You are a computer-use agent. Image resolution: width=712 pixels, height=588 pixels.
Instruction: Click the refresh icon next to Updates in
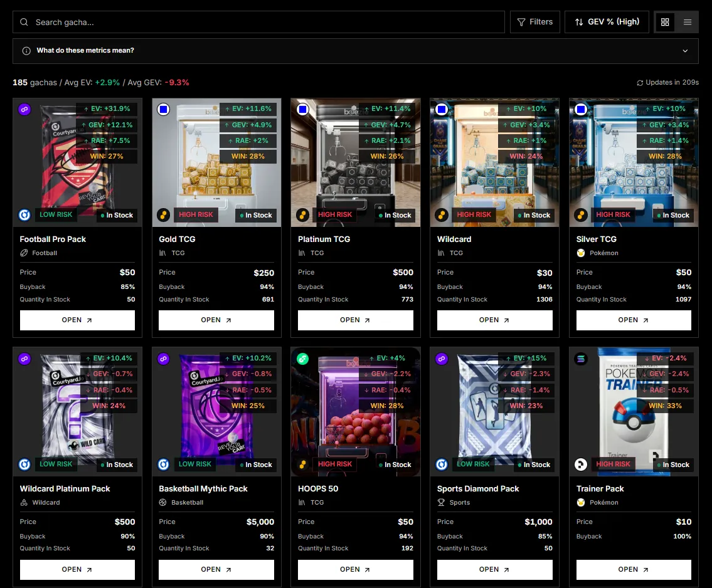(640, 83)
